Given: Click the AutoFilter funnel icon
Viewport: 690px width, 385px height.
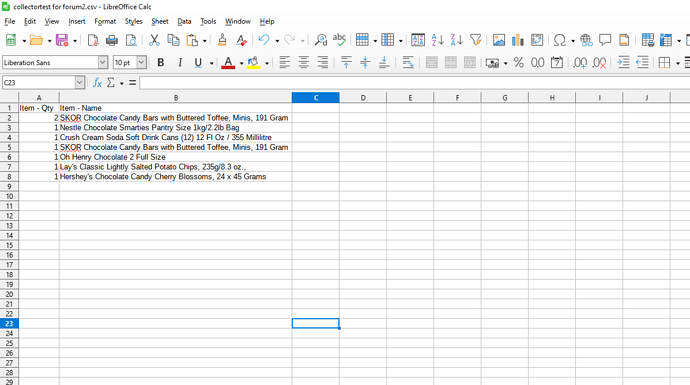Looking at the screenshot, I should (476, 40).
